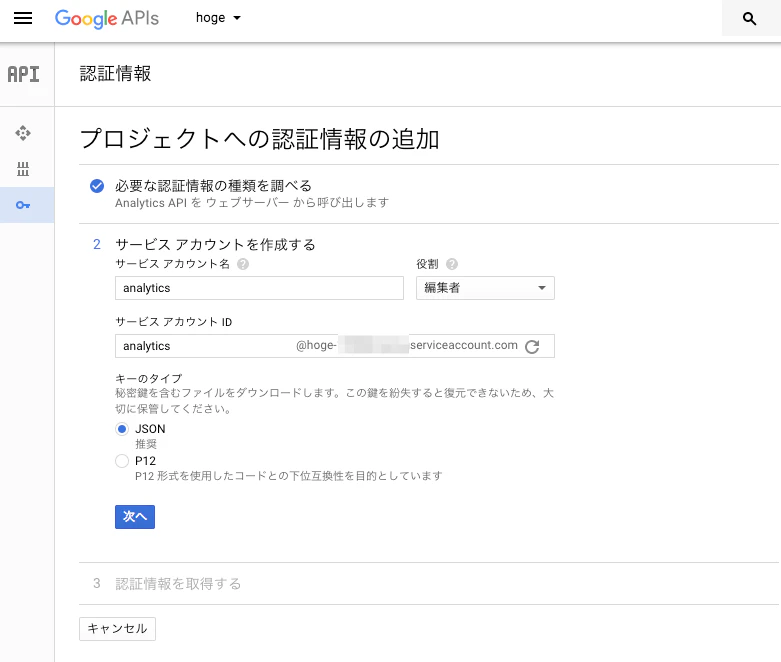Screen dimensions: 781x662
Task: Click the キーのタイプ label
Action: coord(149,378)
